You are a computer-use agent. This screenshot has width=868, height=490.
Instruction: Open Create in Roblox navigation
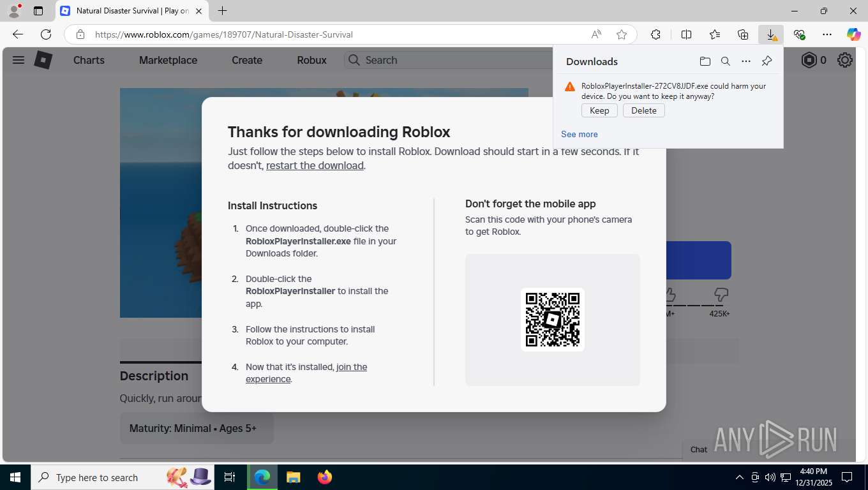coord(247,60)
